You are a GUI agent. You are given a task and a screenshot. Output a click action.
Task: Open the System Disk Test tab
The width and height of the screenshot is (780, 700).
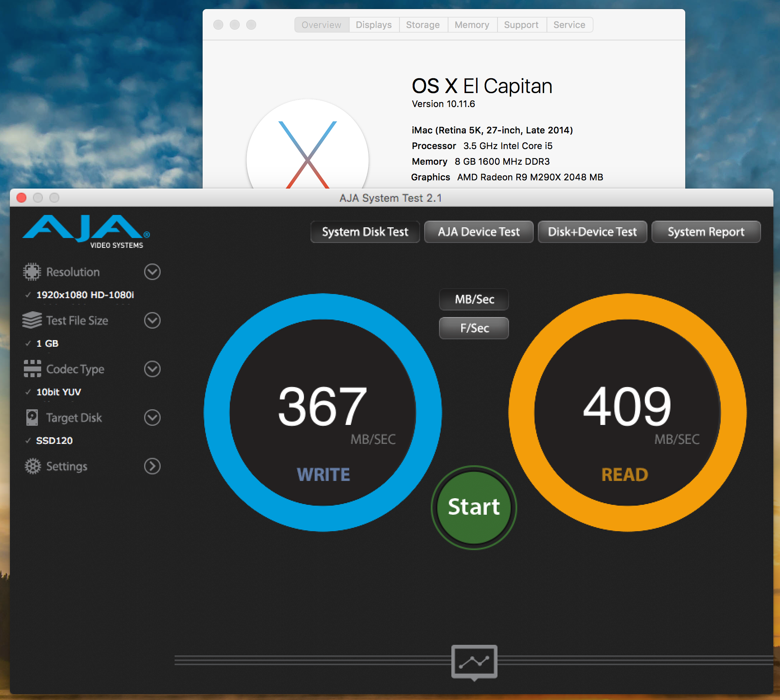(x=365, y=232)
